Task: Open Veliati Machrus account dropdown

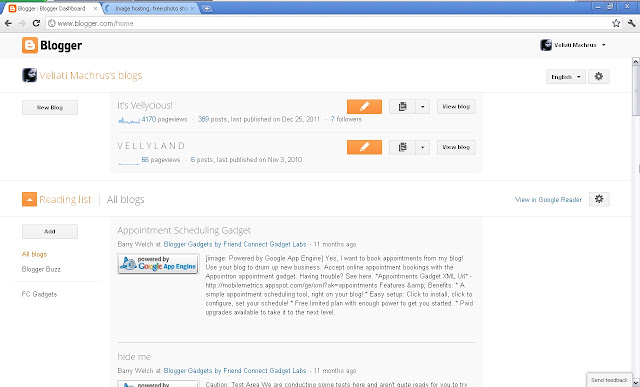Action: point(573,45)
